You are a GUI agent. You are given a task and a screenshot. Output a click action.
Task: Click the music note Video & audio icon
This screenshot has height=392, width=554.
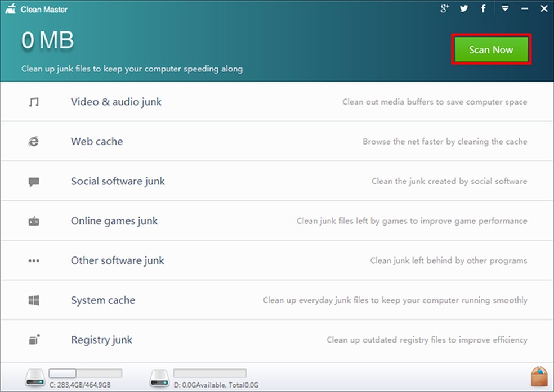pos(34,102)
